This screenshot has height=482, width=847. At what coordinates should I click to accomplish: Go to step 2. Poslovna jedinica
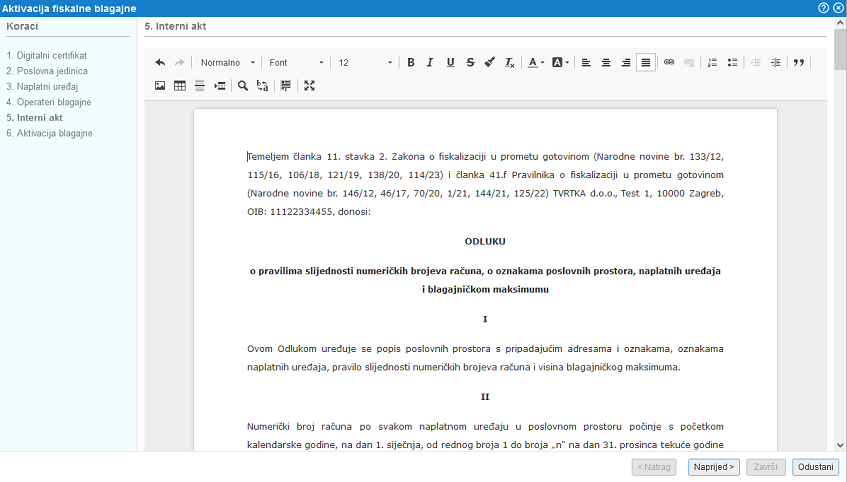coord(47,71)
